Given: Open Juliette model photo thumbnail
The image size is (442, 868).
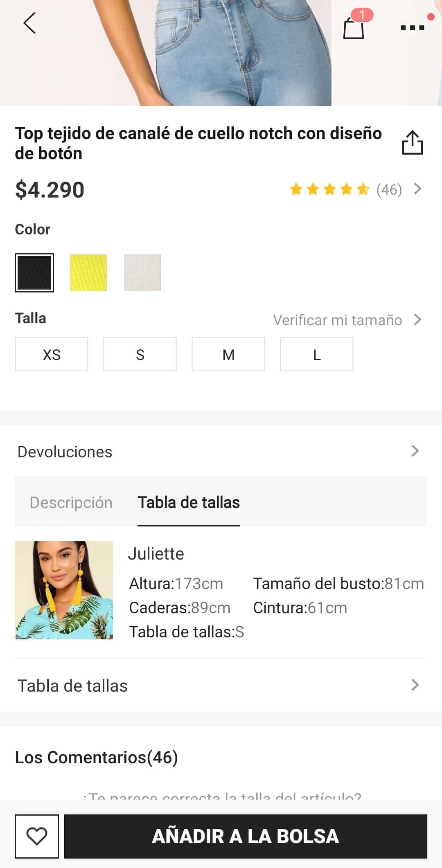Looking at the screenshot, I should pyautogui.click(x=64, y=590).
